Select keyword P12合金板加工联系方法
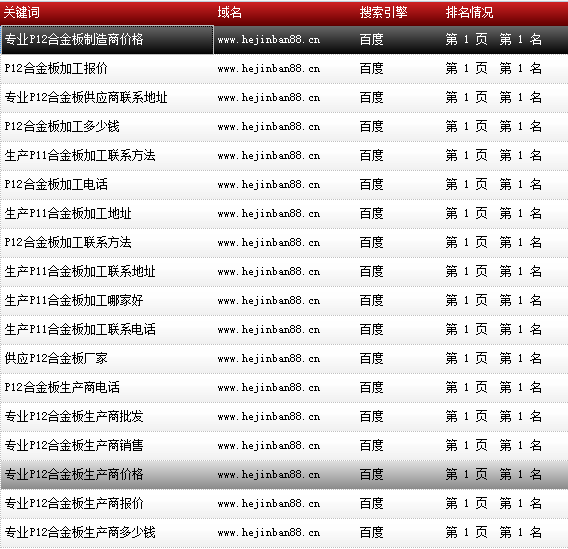568x549 pixels. (x=68, y=242)
